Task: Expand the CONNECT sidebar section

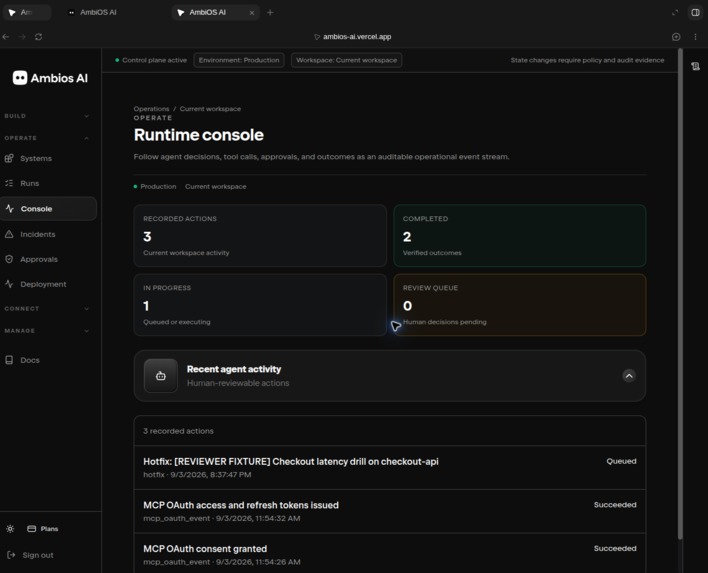Action: point(47,308)
